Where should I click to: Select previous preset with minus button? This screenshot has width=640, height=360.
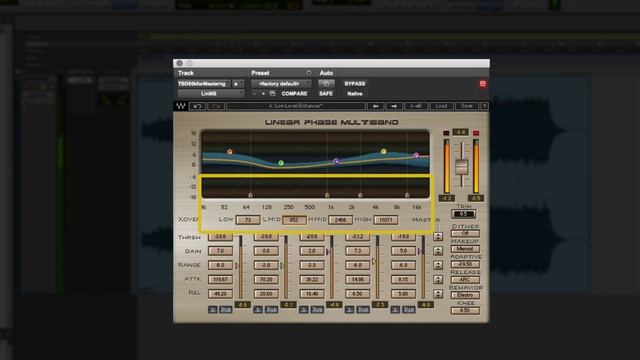255,94
